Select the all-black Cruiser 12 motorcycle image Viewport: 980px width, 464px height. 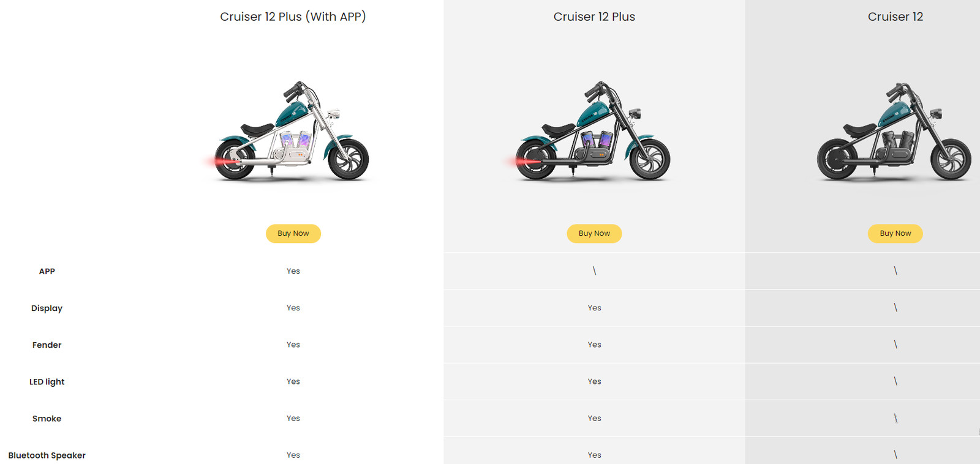[x=894, y=132]
